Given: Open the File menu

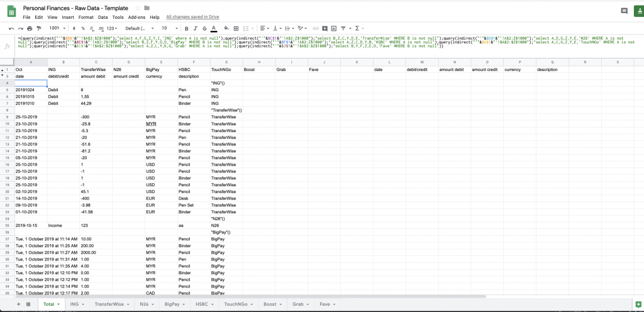Looking at the screenshot, I should pos(26,17).
